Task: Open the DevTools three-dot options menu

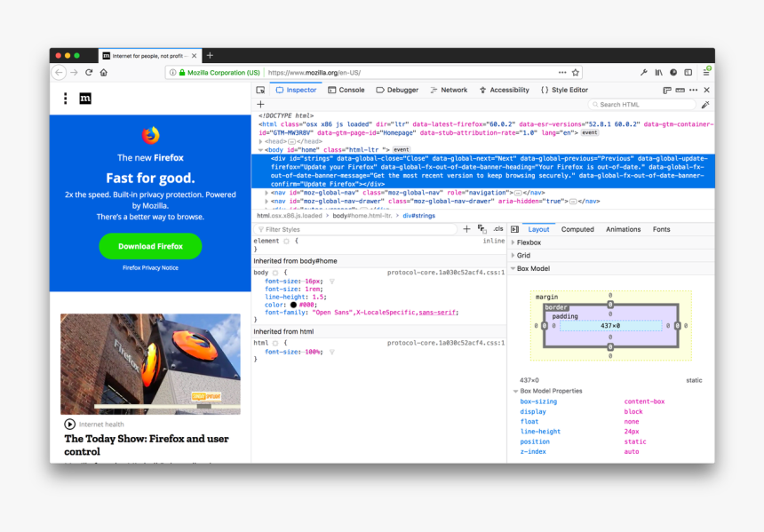Action: (693, 90)
